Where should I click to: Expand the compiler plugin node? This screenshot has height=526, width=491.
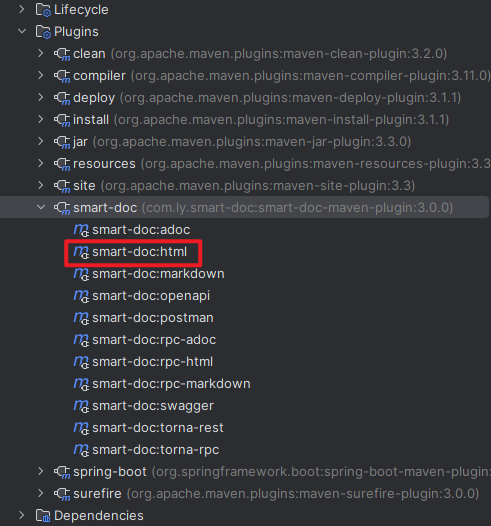(x=41, y=75)
